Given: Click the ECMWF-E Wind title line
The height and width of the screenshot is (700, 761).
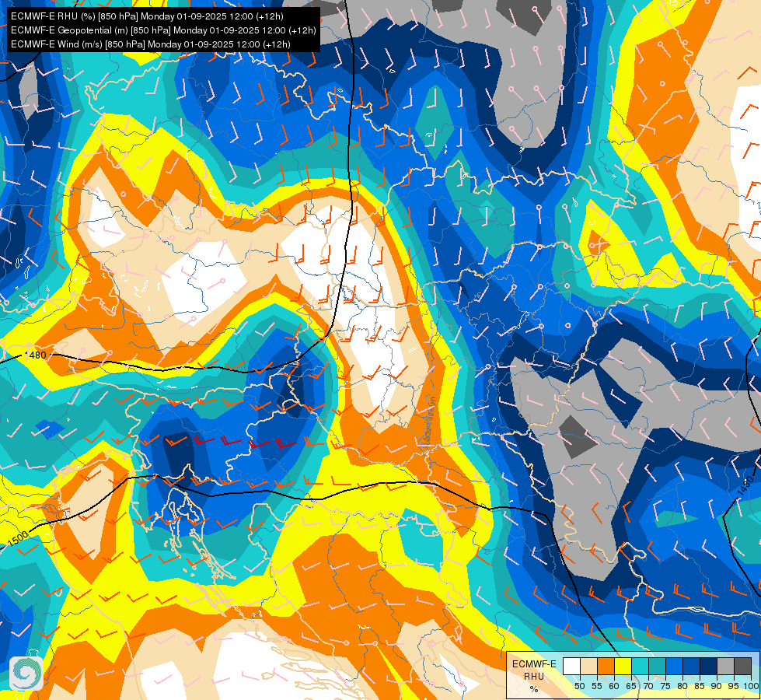Looking at the screenshot, I should 151,44.
